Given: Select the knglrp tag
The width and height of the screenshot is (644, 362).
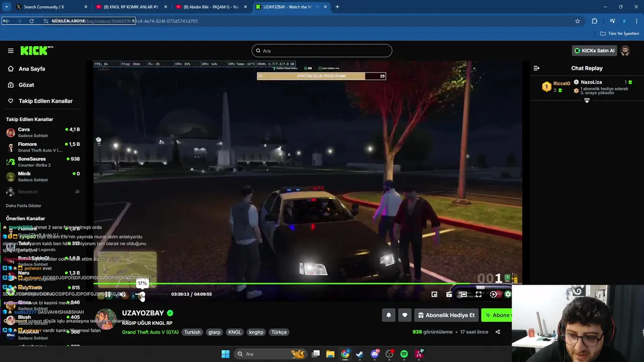Looking at the screenshot, I should (x=256, y=332).
